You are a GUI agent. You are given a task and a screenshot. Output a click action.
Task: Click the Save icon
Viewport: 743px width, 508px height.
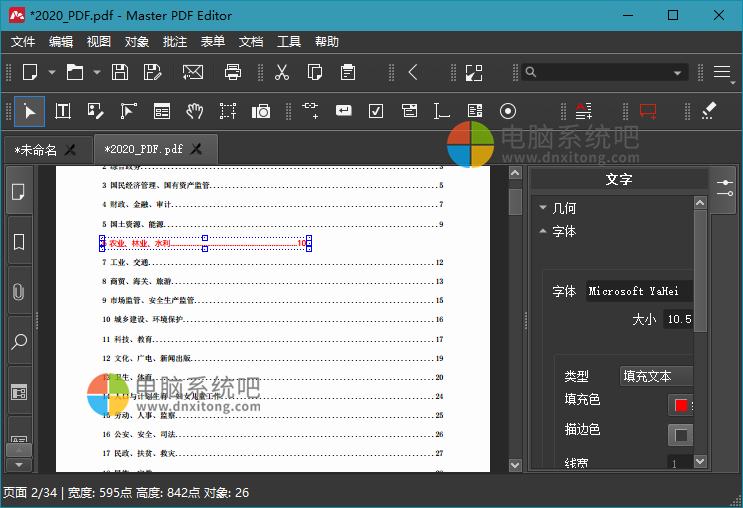pos(120,73)
